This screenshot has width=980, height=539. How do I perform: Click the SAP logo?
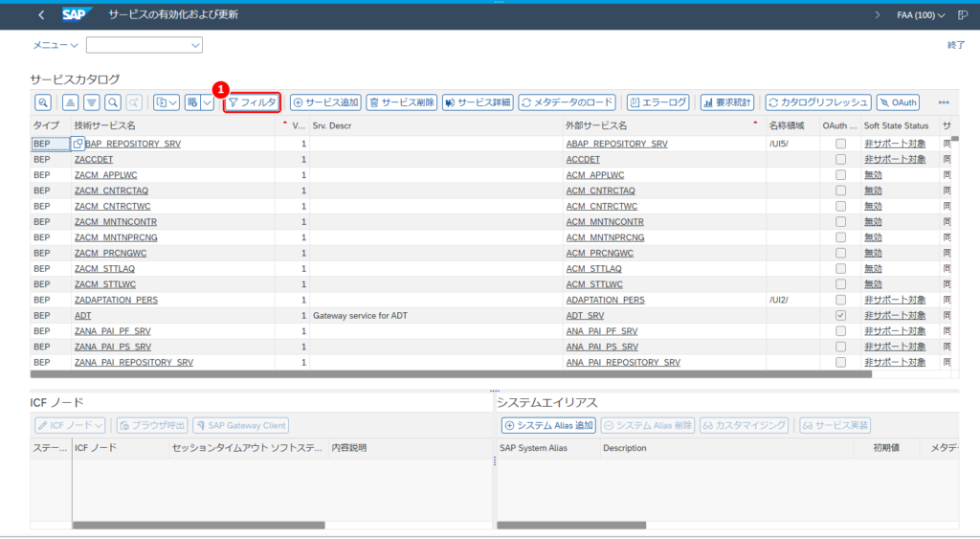coord(77,14)
